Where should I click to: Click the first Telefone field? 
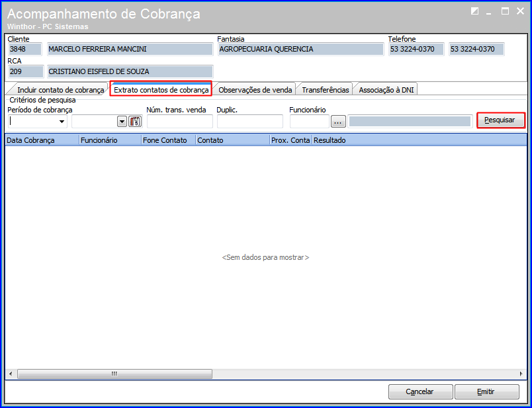(x=416, y=49)
